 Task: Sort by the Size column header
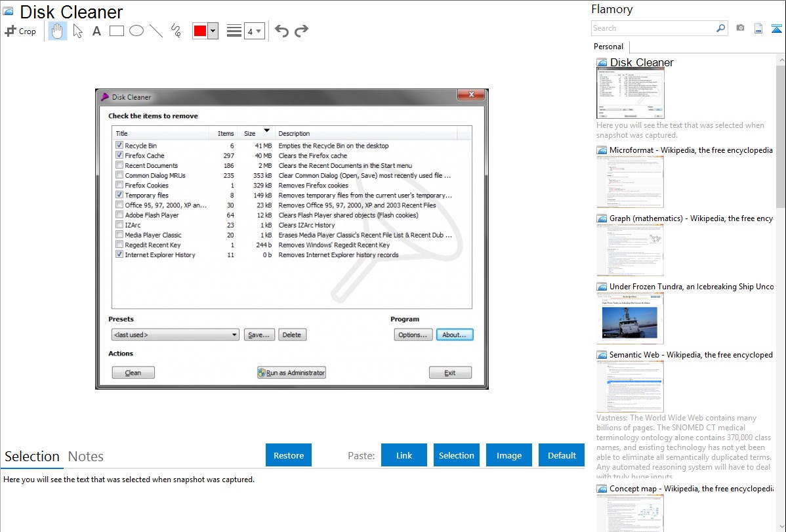click(x=256, y=133)
